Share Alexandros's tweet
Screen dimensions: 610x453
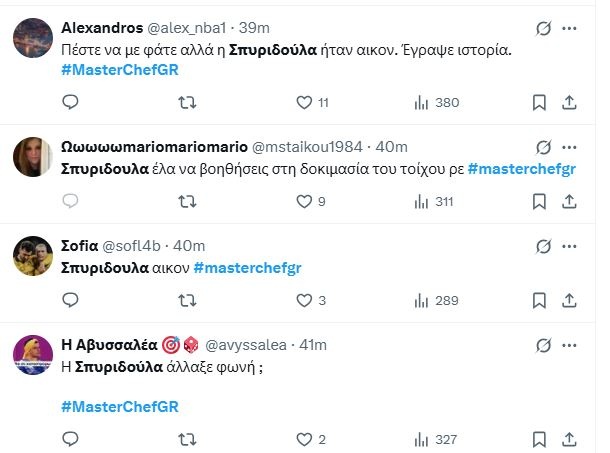[x=569, y=102]
